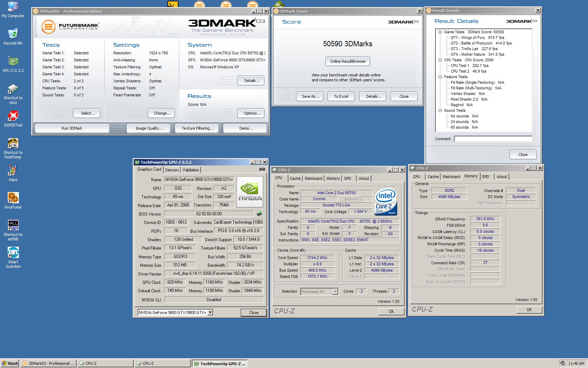This screenshot has width=588, height=368.
Task: Switch to GPU-Z Validation tab
Action: pos(191,170)
